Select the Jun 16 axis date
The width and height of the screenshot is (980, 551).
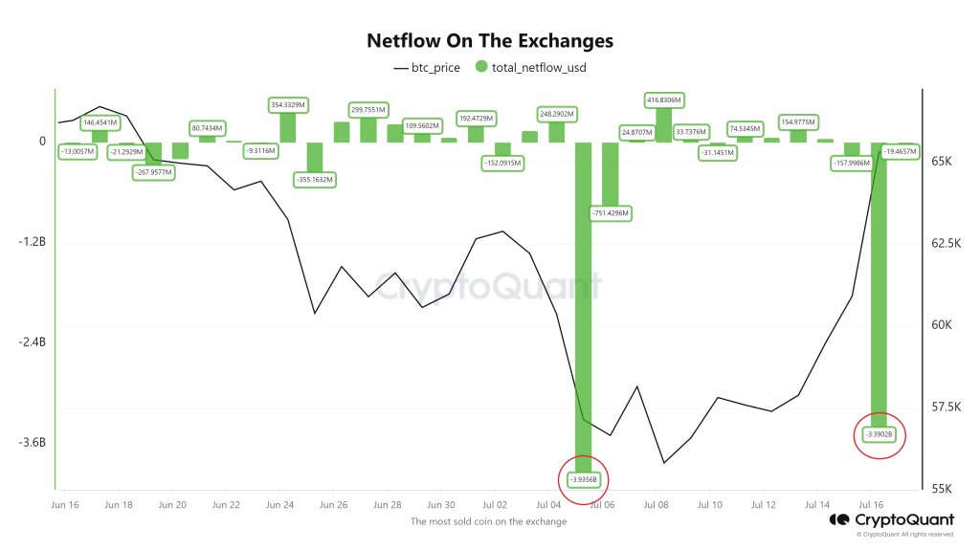(x=65, y=505)
